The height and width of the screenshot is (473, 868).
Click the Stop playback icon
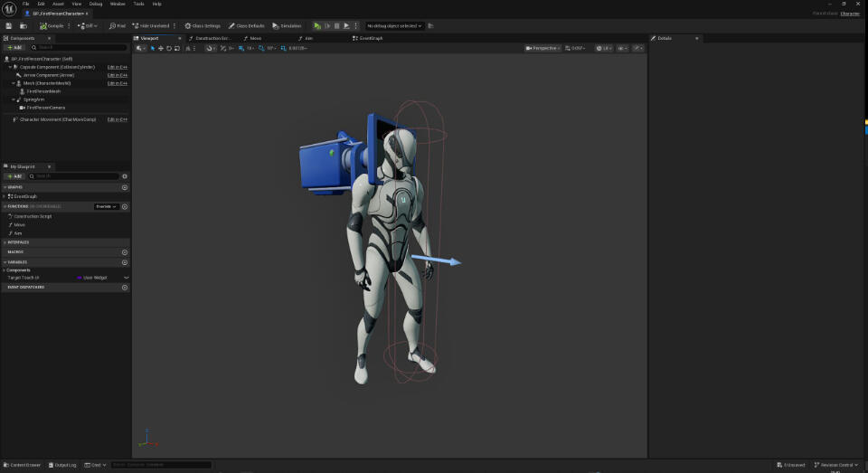point(336,26)
